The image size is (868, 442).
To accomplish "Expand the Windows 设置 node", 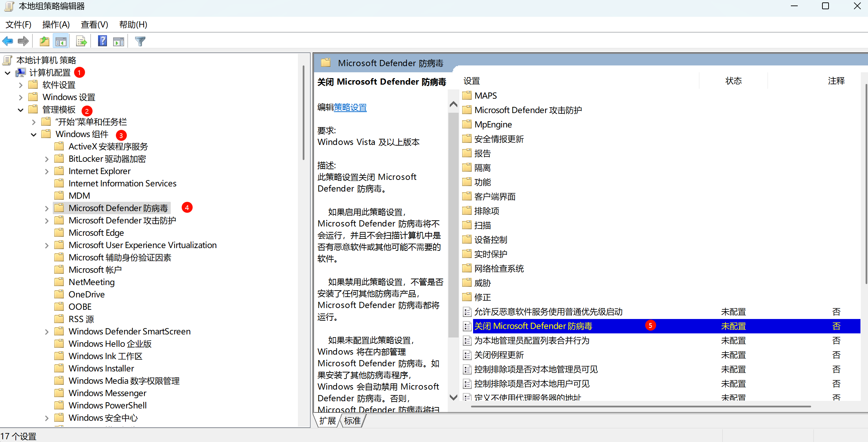I will point(21,98).
